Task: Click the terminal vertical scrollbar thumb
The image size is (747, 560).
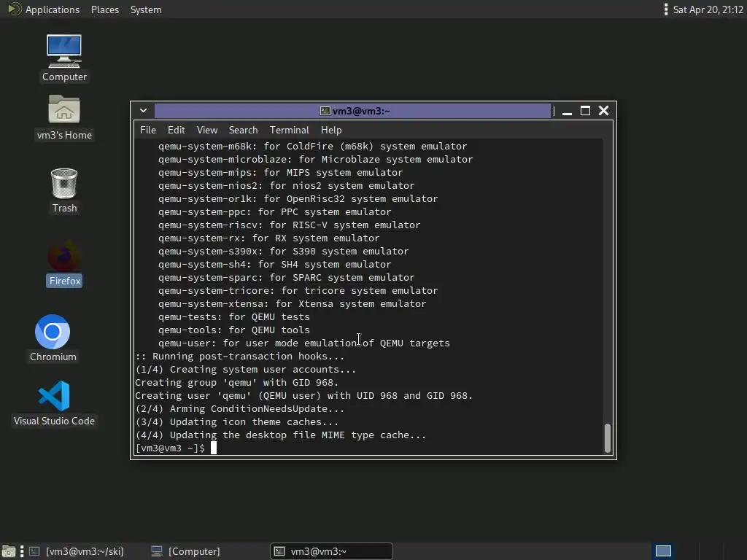Action: click(608, 437)
